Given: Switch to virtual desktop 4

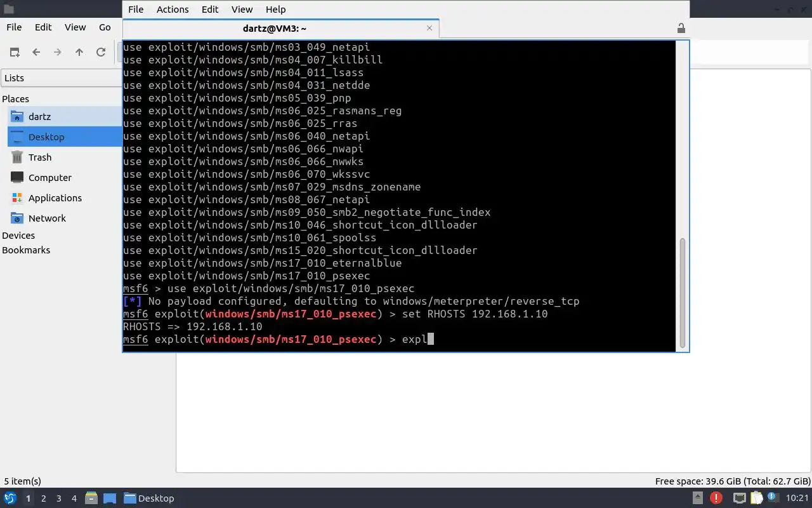Looking at the screenshot, I should (74, 498).
